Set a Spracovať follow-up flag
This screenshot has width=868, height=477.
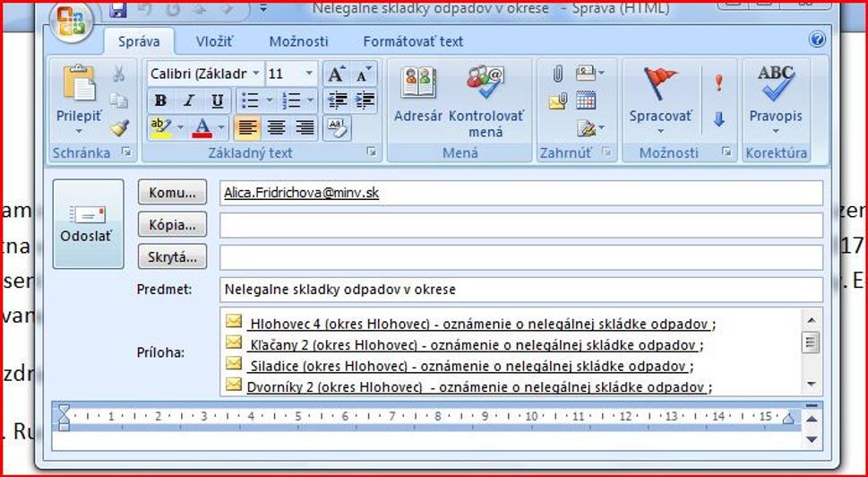point(660,94)
